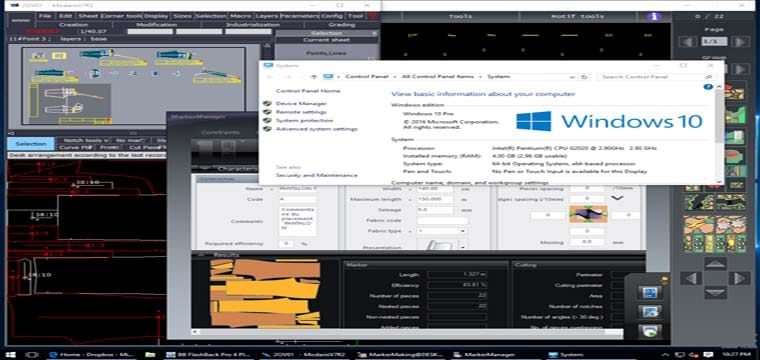Screen dimensions: 760x360
Task: Click the Selvage value field
Action: tap(435, 210)
